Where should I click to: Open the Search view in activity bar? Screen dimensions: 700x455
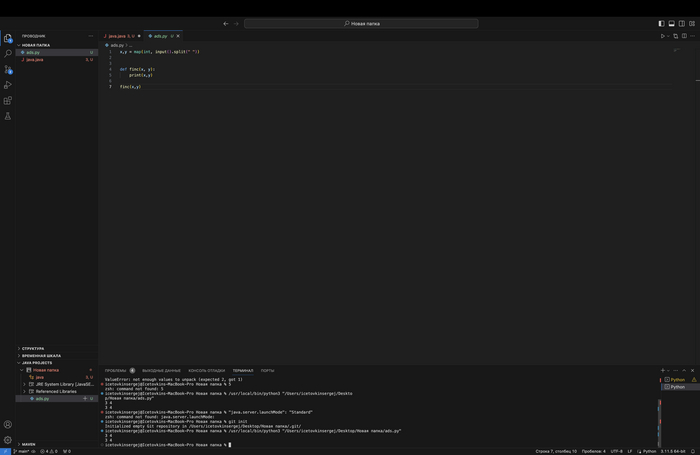click(8, 54)
